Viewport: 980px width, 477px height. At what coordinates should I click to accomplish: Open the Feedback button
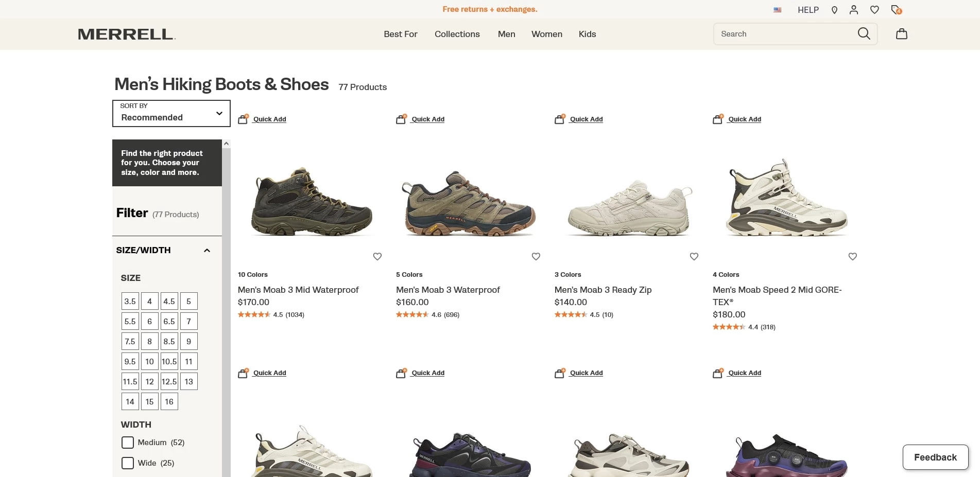[x=935, y=457]
